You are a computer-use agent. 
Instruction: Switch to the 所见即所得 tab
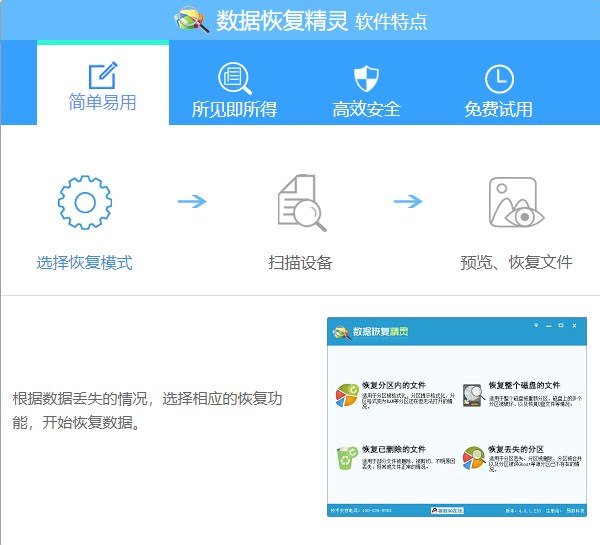coord(234,109)
